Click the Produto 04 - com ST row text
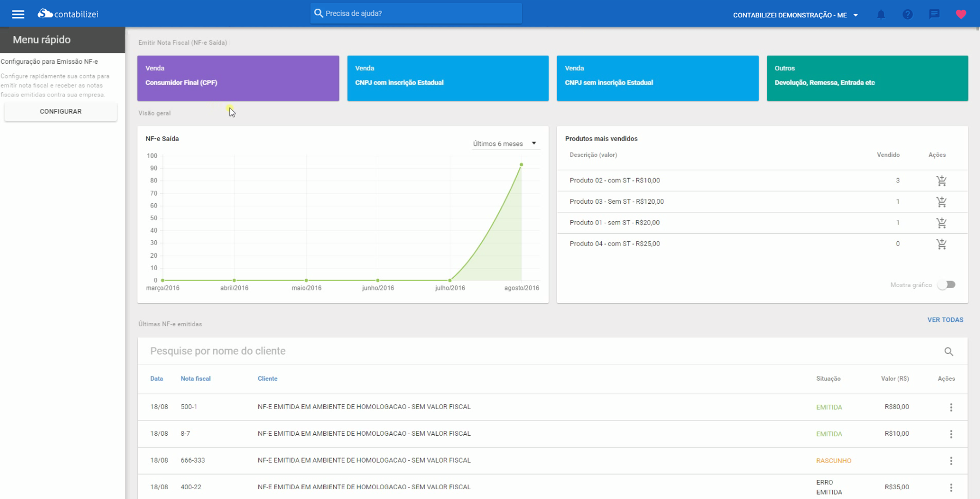Viewport: 980px width, 499px height. click(x=615, y=244)
